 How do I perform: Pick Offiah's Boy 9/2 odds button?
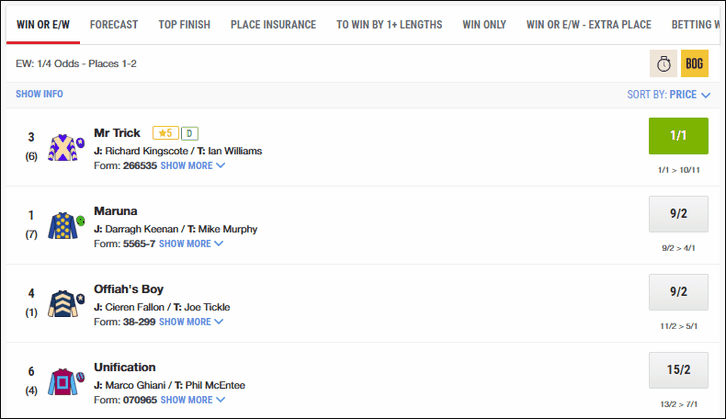click(x=678, y=292)
